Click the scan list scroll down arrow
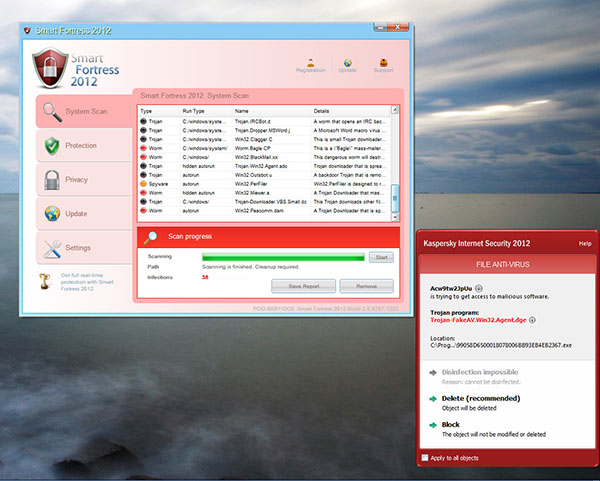This screenshot has height=481, width=600. [x=395, y=217]
